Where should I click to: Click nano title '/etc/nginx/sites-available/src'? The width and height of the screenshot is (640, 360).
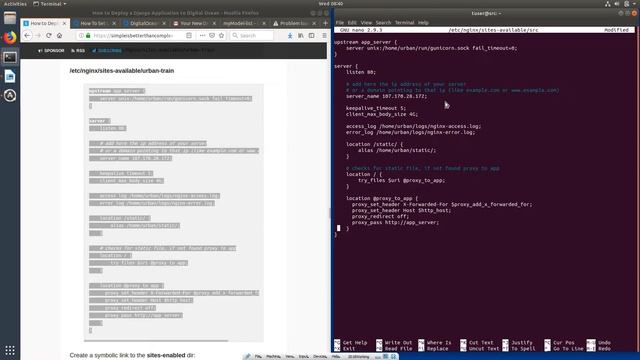(x=493, y=30)
